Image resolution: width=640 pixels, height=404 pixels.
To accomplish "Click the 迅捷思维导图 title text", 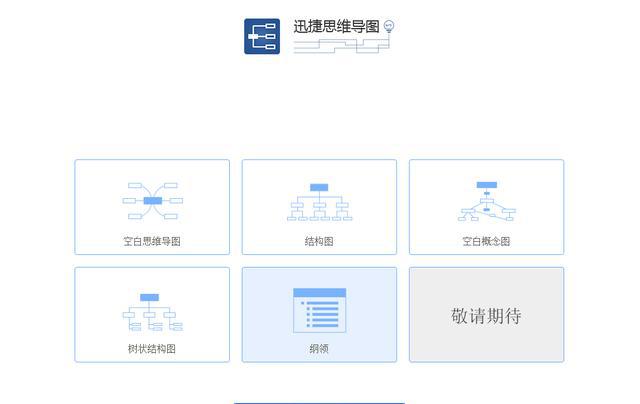I will click(337, 27).
